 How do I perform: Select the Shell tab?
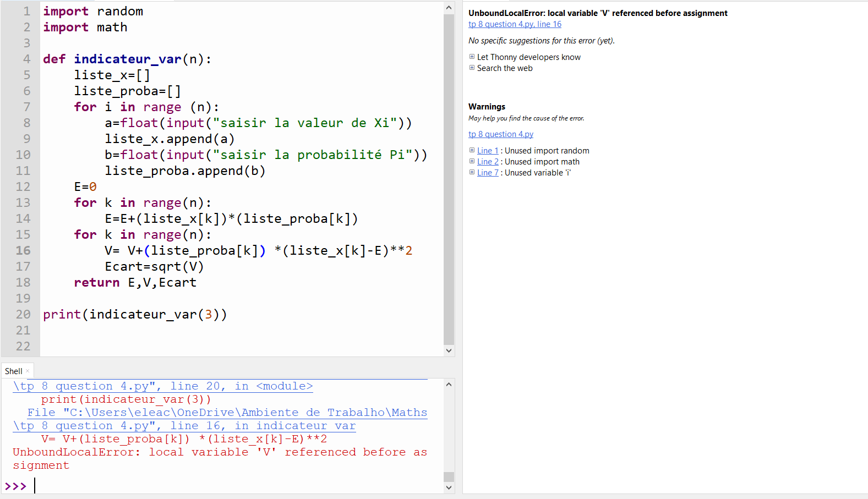point(14,371)
